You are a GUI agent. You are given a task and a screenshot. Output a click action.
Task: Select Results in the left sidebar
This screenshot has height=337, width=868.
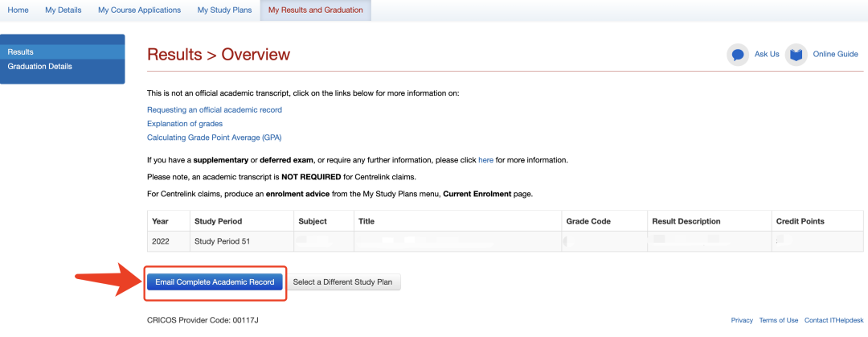tap(21, 52)
